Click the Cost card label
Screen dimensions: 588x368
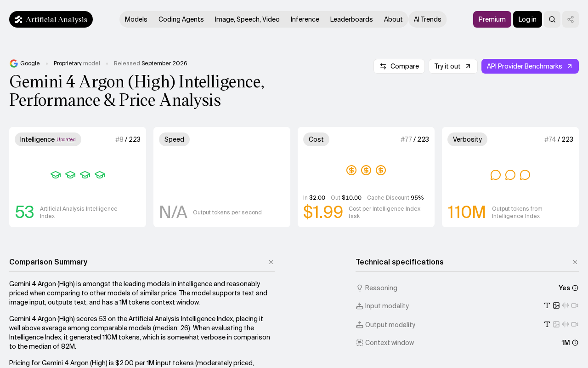[316, 139]
